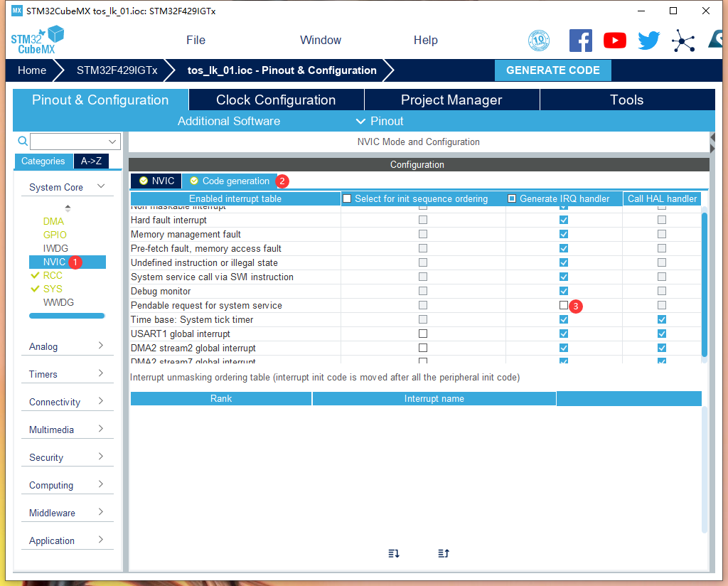Viewport: 728px width, 586px height.
Task: Select SYS in System Core list
Action: 53,289
